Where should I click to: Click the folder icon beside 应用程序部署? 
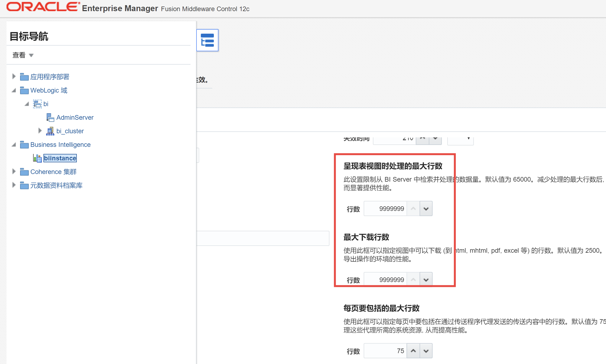(24, 77)
